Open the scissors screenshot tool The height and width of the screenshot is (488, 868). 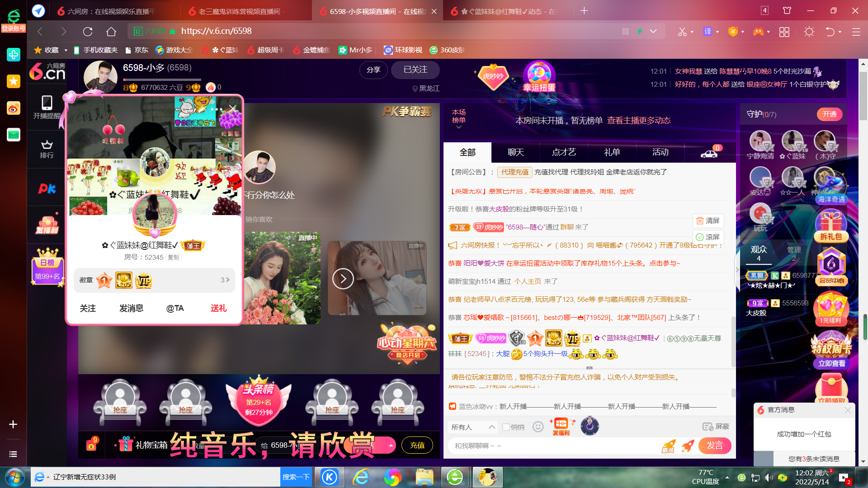tap(682, 32)
